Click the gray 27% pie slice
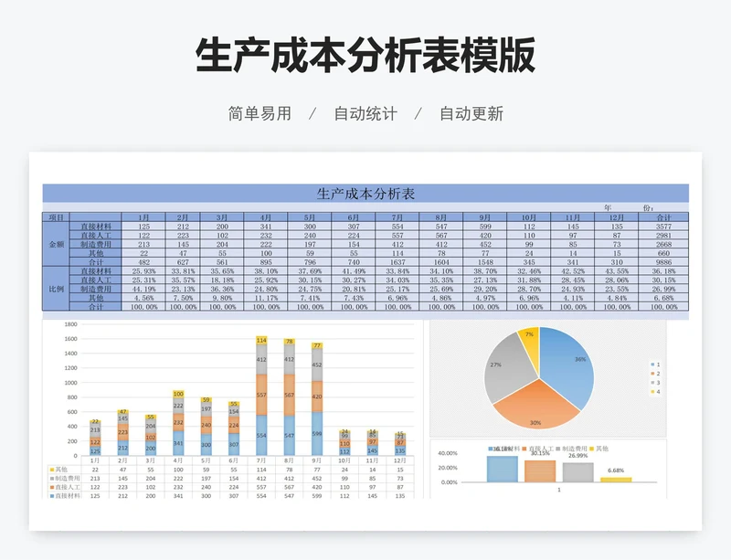The image size is (731, 560). pyautogui.click(x=506, y=371)
